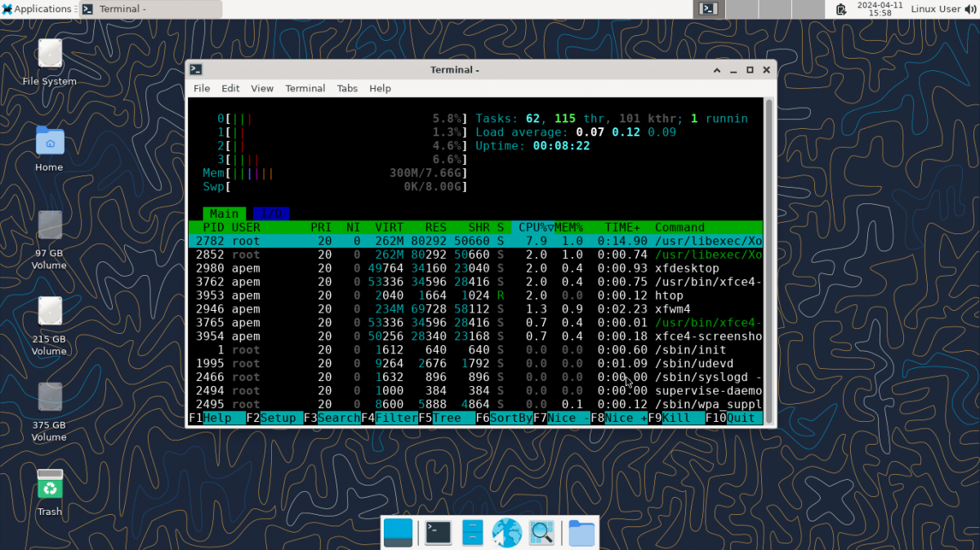Sort by the MEM% column header

[569, 228]
